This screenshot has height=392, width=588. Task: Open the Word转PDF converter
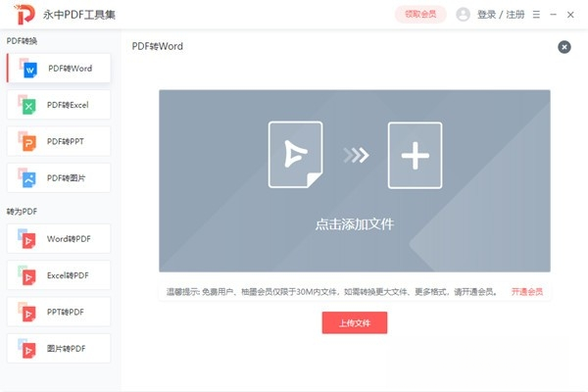click(59, 238)
